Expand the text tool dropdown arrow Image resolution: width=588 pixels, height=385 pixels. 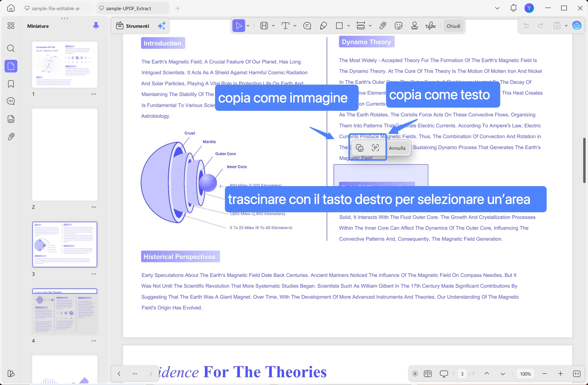tap(295, 26)
